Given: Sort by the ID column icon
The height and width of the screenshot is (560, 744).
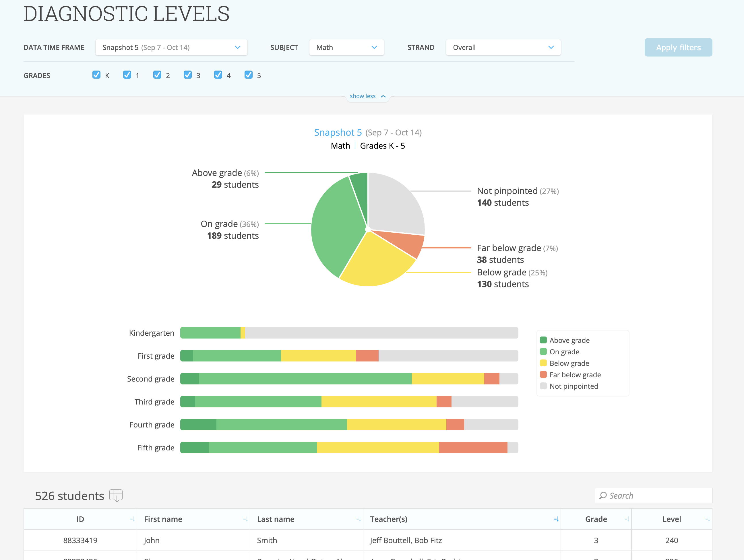Looking at the screenshot, I should [x=131, y=519].
